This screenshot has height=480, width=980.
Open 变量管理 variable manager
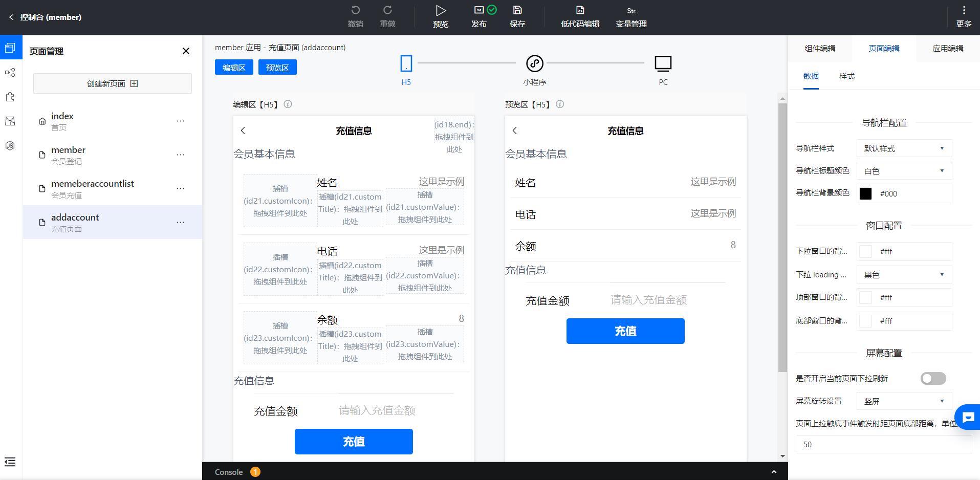[x=631, y=16]
